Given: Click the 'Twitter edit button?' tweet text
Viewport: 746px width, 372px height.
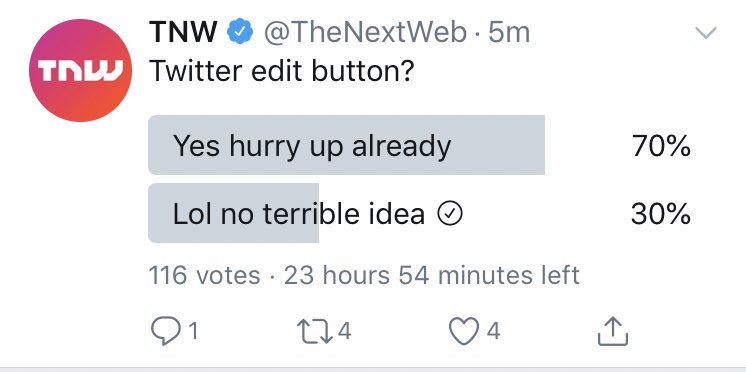Looking at the screenshot, I should point(281,71).
